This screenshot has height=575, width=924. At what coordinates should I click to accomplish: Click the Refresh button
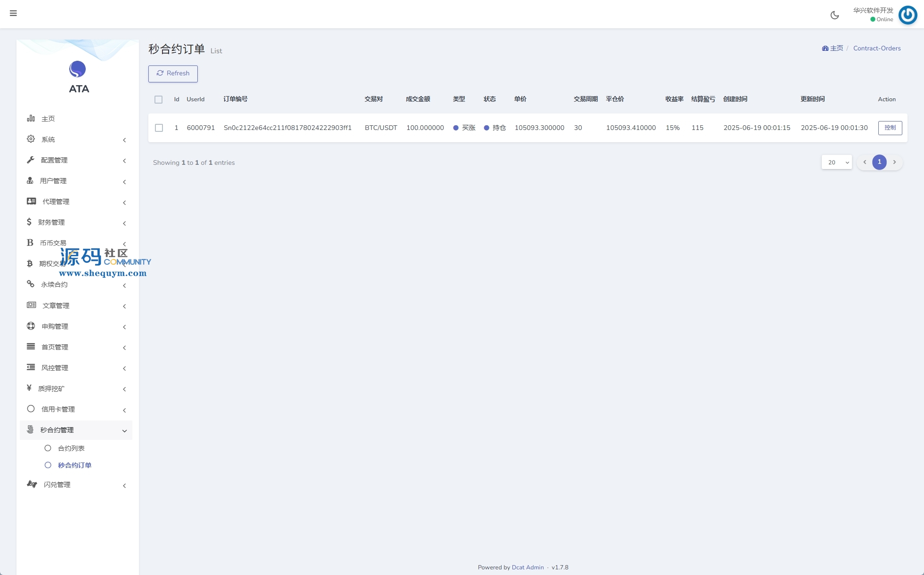coord(173,73)
